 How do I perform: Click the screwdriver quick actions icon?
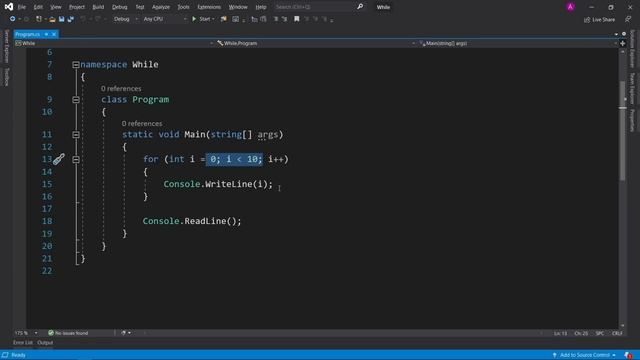[59, 159]
